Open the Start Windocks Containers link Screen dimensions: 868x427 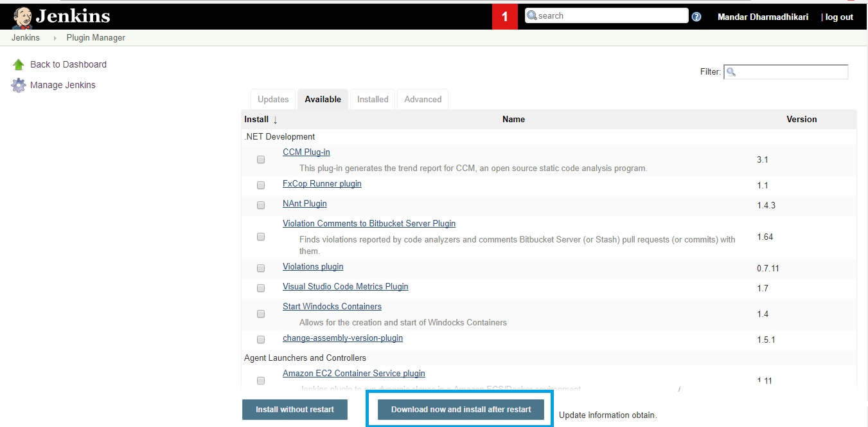pos(332,307)
